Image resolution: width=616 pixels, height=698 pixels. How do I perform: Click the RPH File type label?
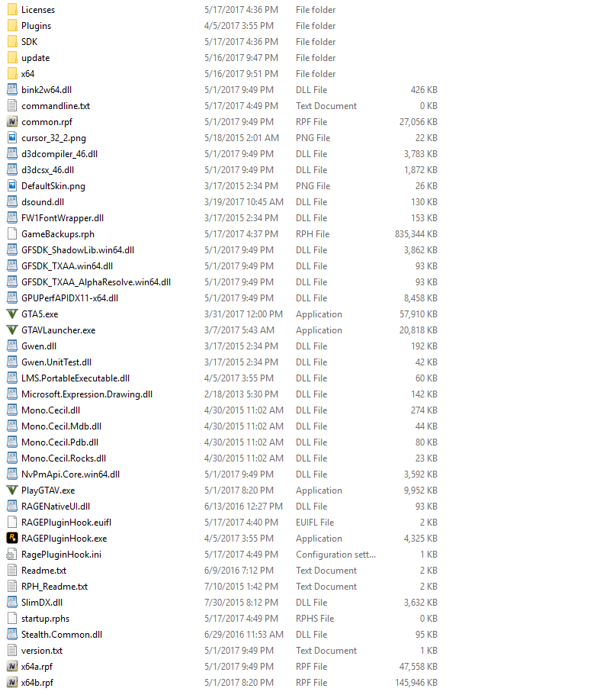(313, 234)
